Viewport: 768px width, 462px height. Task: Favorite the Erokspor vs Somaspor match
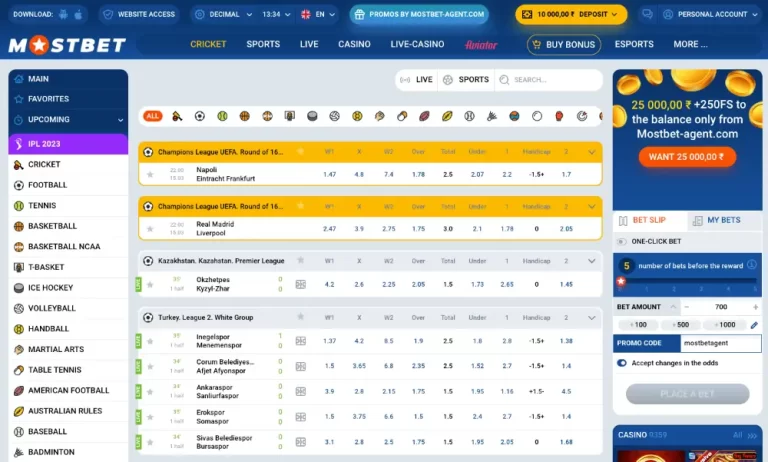click(x=150, y=417)
